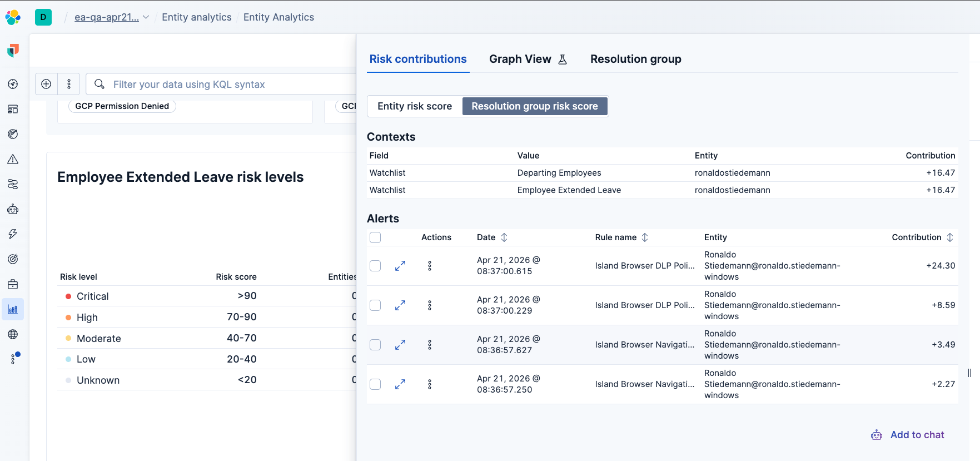Open the Alerts warning triangle icon
980x461 pixels.
pyautogui.click(x=13, y=159)
